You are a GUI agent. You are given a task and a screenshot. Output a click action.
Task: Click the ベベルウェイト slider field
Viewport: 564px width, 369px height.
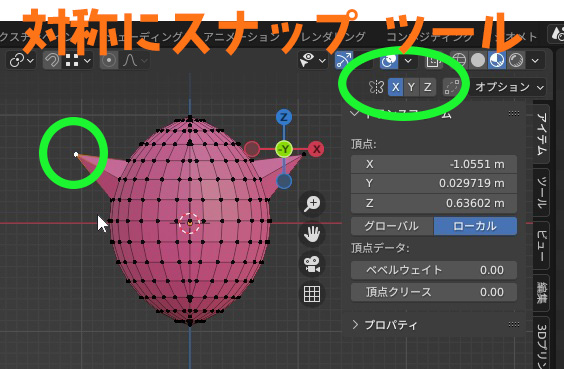pyautogui.click(x=434, y=270)
